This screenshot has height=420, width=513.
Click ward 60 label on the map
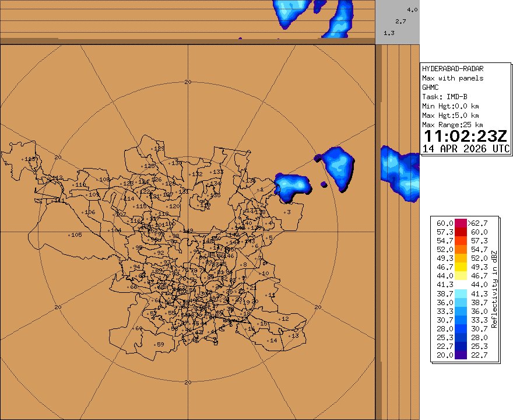click(x=139, y=328)
